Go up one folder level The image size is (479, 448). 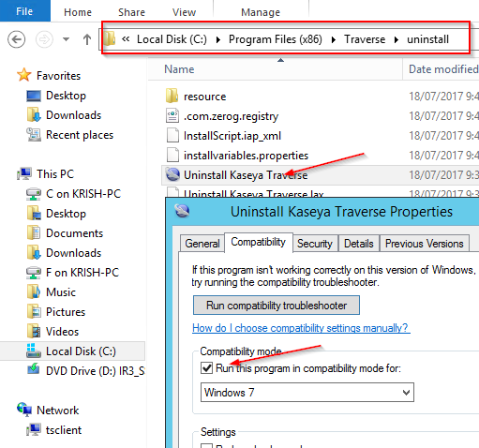pyautogui.click(x=87, y=39)
